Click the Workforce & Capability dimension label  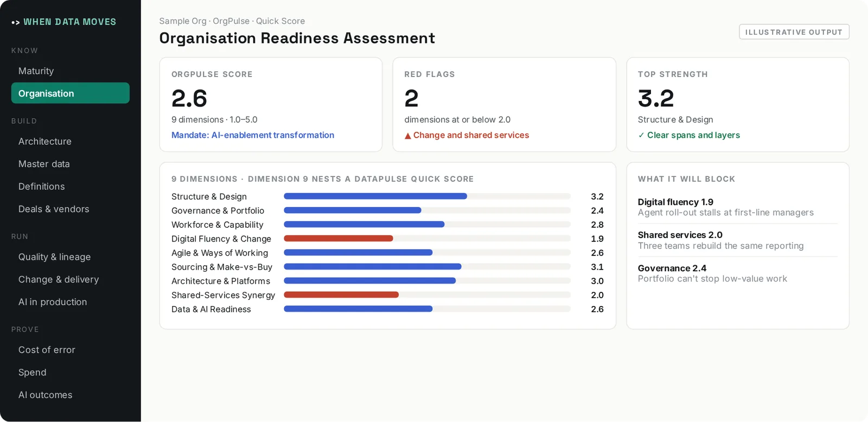click(217, 225)
